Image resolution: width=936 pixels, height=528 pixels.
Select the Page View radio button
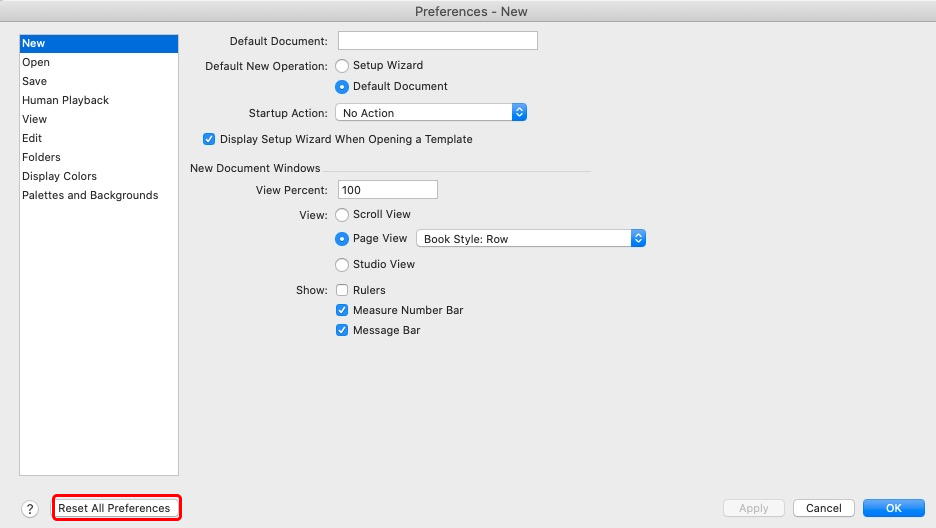click(342, 239)
